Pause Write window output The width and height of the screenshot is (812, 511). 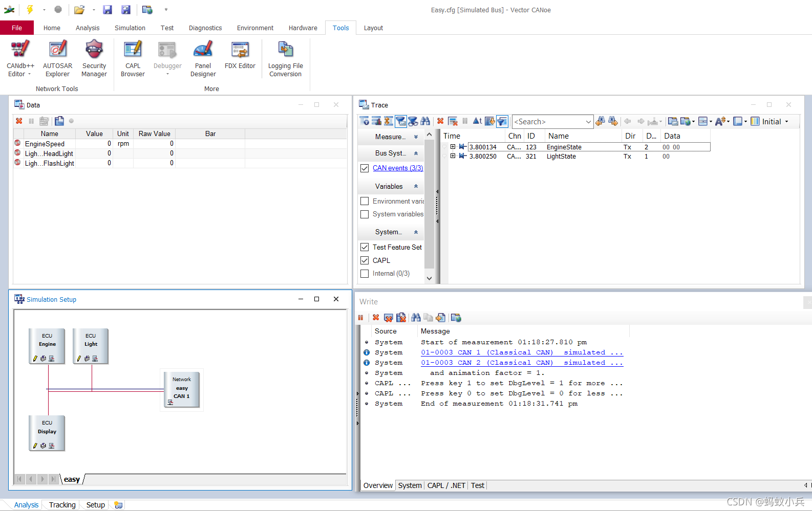pos(360,318)
